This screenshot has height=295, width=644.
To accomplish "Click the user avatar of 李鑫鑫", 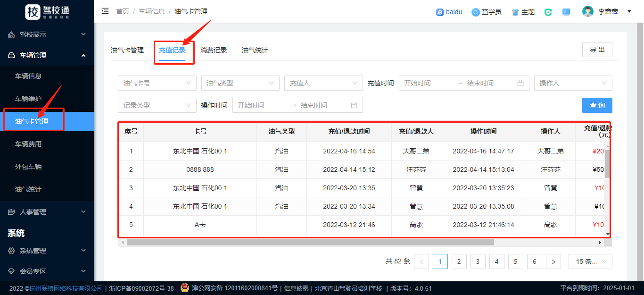I will (x=588, y=11).
